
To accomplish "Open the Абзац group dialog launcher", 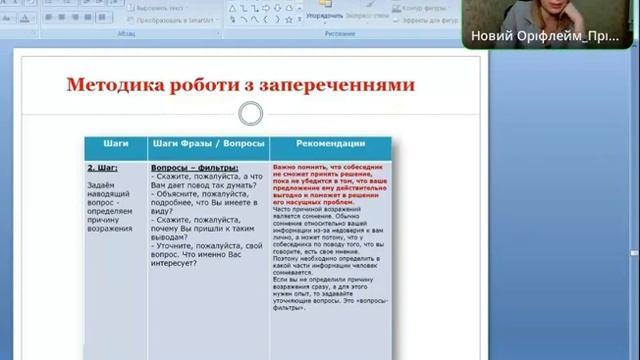I will (x=218, y=34).
